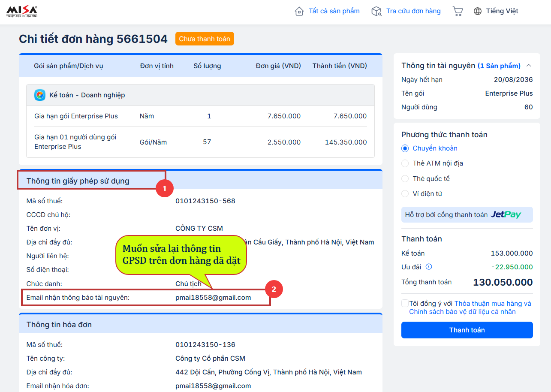Screen dimensions: 551x392
Task: Open the Tiếng Việt language selector
Action: [502, 11]
